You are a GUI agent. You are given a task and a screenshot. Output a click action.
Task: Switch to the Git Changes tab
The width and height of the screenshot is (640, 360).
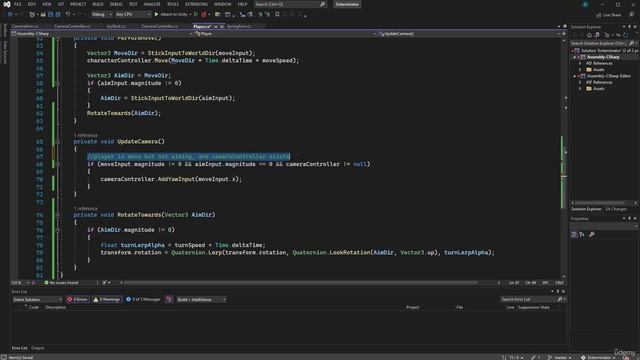coord(616,209)
